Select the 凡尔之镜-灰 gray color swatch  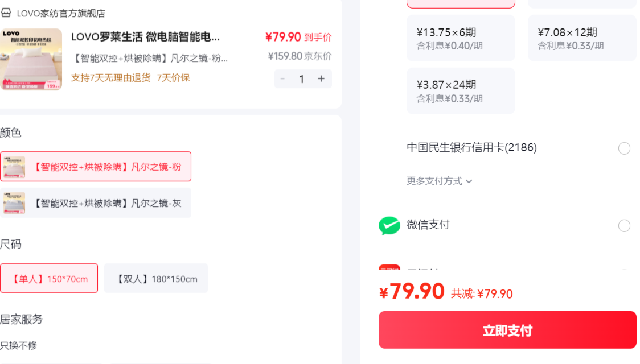point(96,203)
